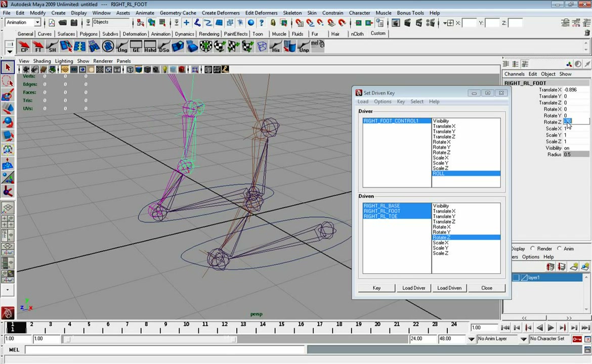This screenshot has width=592, height=364.
Task: Go to end of playback range
Action: [x=585, y=328]
